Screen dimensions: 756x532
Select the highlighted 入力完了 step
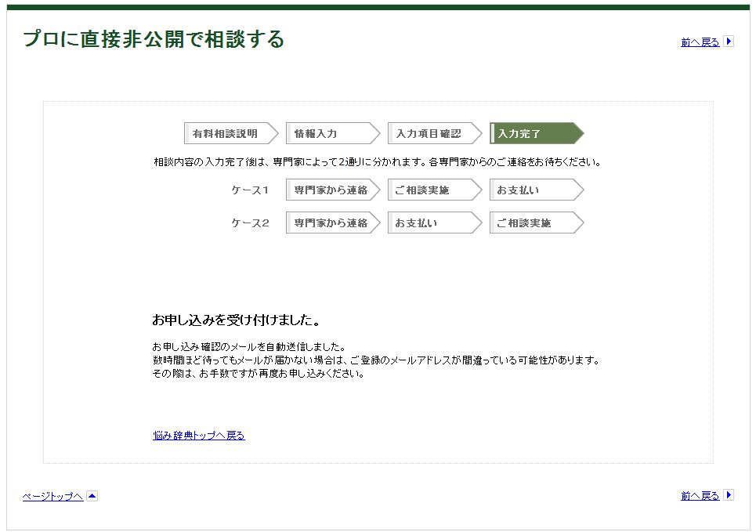pos(537,134)
